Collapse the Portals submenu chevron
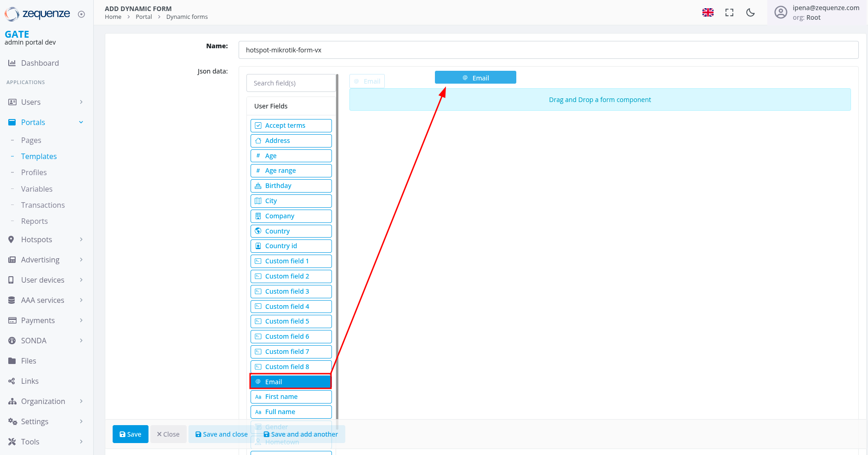This screenshot has height=455, width=868. [x=81, y=122]
